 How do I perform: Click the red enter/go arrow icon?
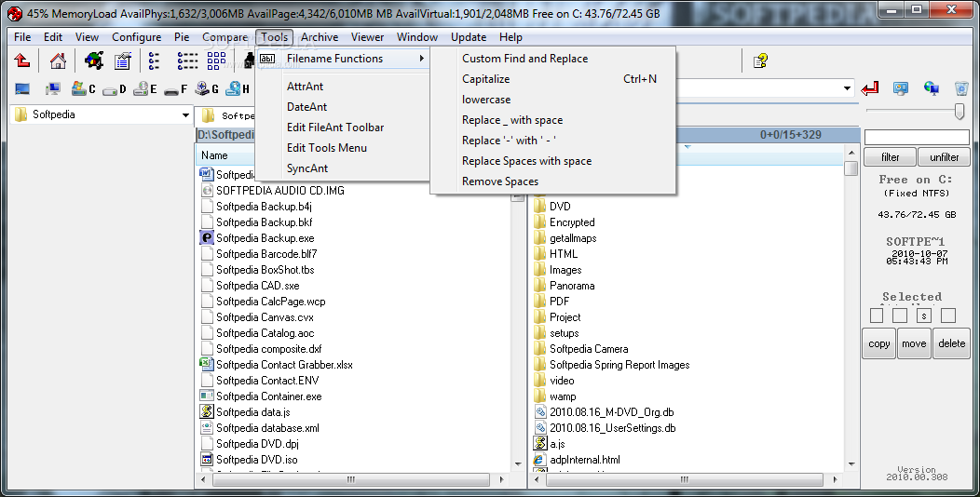[870, 88]
